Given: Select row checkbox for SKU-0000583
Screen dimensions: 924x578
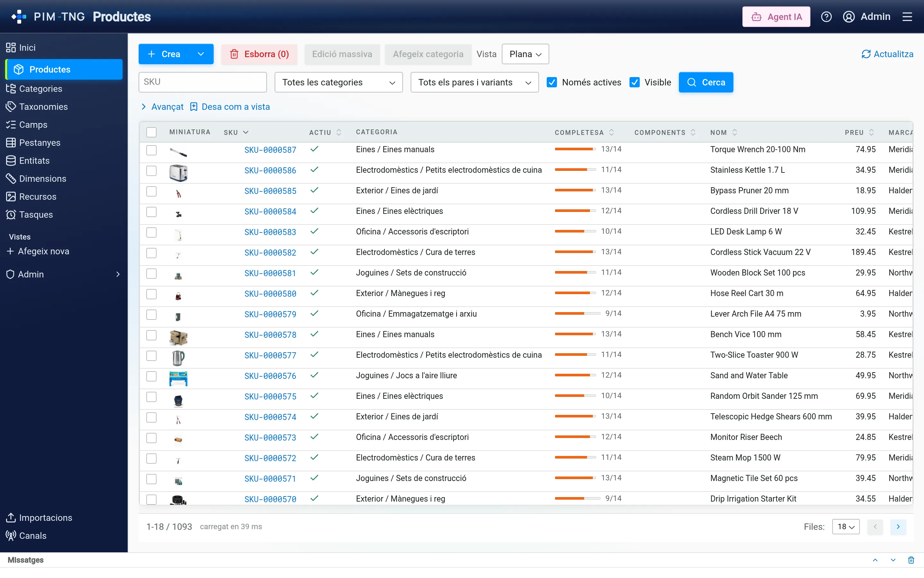Looking at the screenshot, I should click(x=151, y=232).
